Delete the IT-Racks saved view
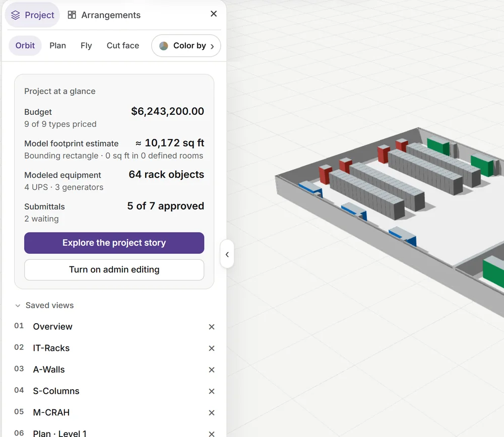The width and height of the screenshot is (504, 437). [x=212, y=348]
